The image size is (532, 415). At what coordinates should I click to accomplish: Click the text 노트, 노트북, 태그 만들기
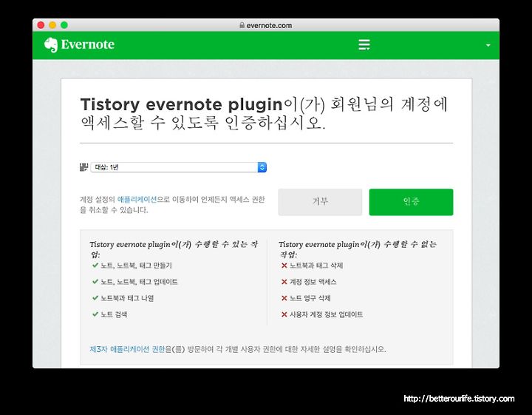coord(137,266)
